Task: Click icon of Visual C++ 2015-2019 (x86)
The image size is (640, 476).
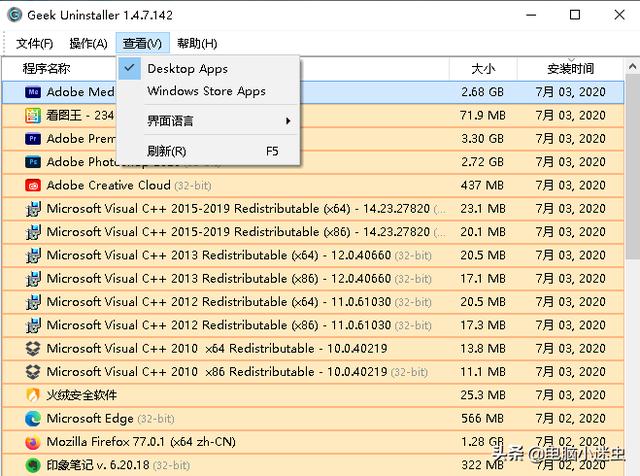Action: 33,232
